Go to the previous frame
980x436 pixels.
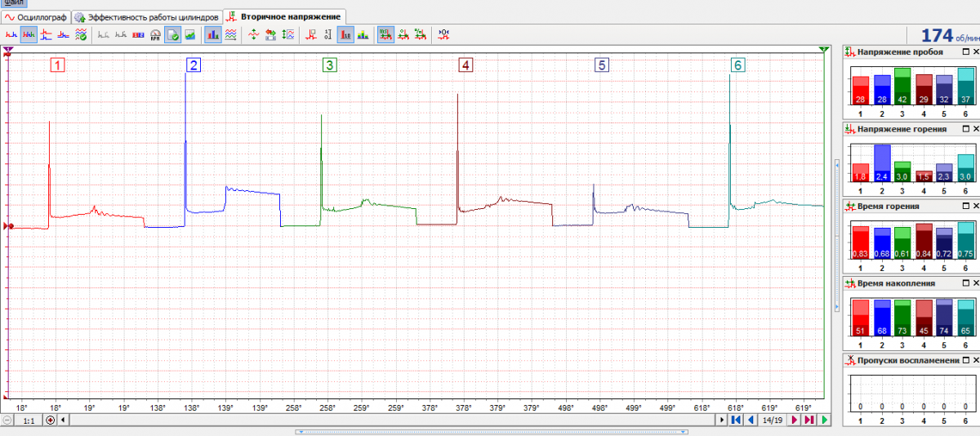pyautogui.click(x=751, y=420)
